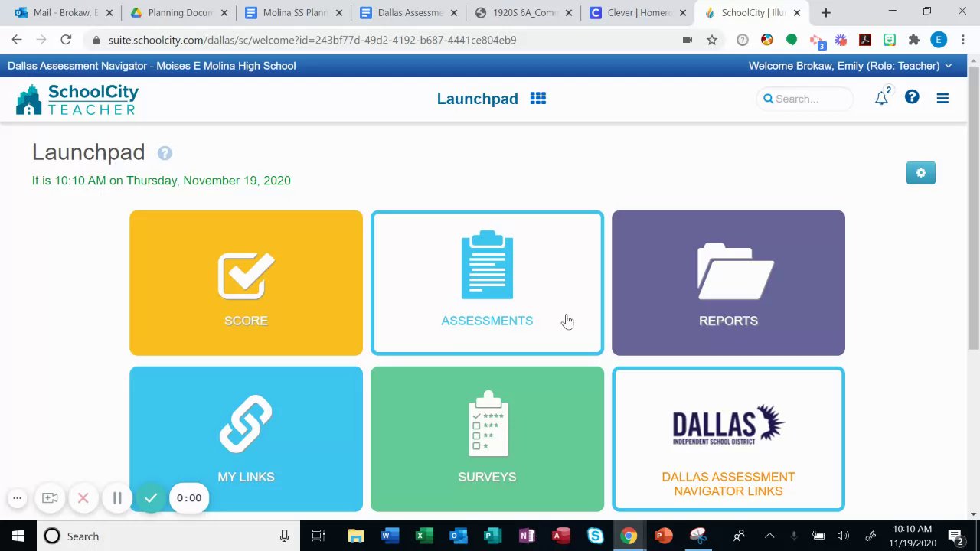Click the Adobe Acrobat extension icon

point(865,40)
